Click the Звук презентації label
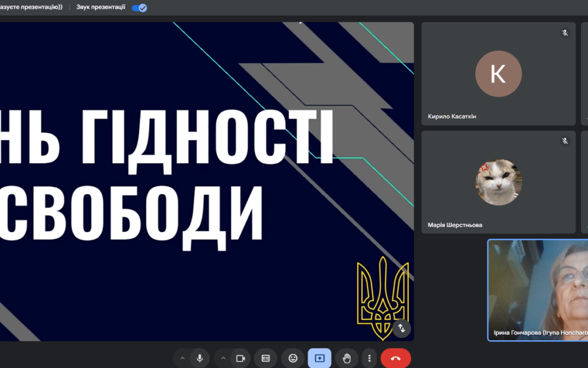Viewport: 588px width, 368px height. tap(101, 7)
